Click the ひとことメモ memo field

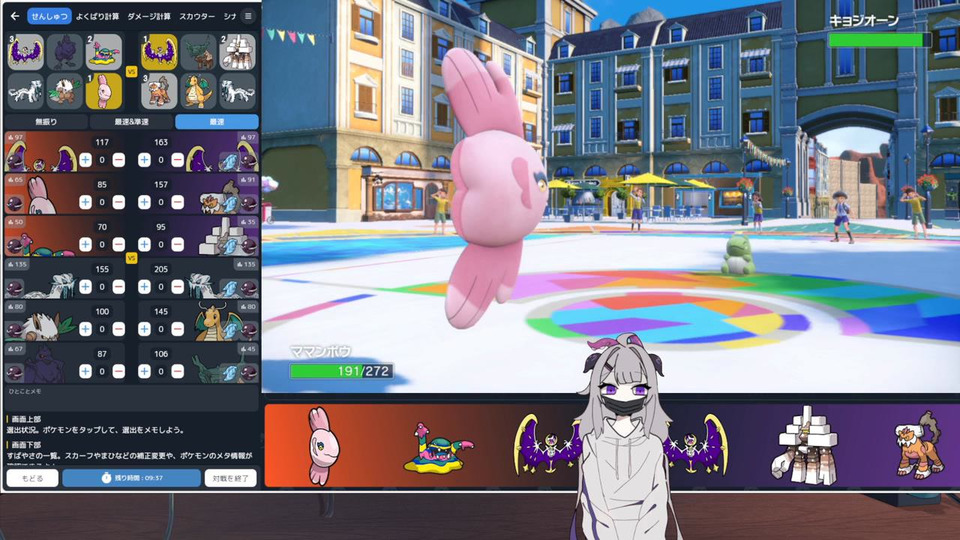(x=132, y=399)
